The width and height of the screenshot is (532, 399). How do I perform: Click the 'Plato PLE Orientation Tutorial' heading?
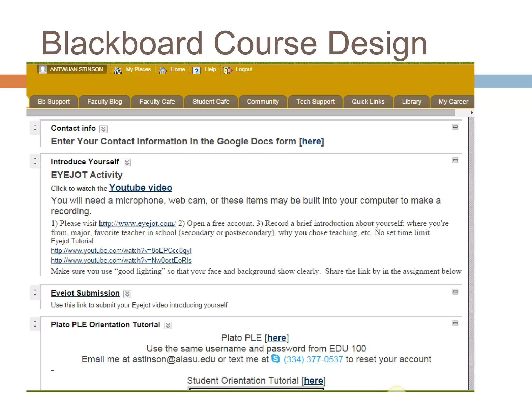105,324
